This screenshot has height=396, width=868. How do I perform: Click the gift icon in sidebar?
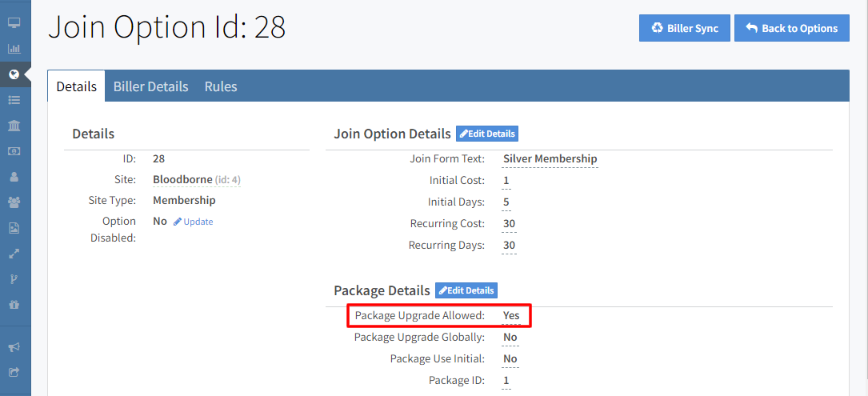[14, 305]
